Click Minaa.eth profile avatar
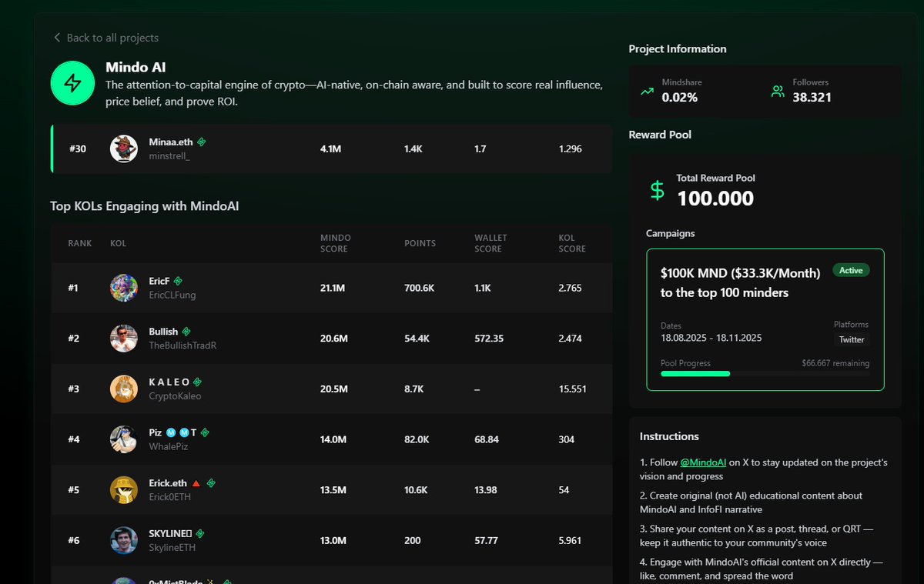This screenshot has width=924, height=584. point(124,149)
